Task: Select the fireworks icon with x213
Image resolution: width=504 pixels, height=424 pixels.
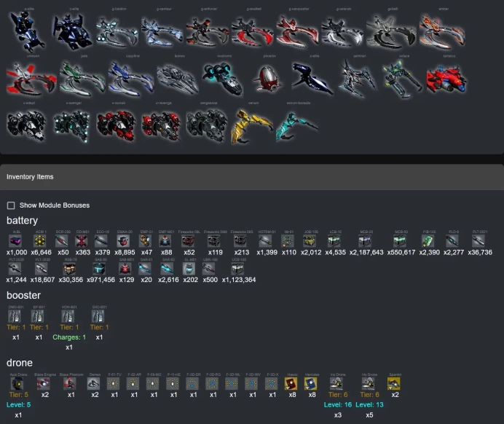Action: coord(240,240)
